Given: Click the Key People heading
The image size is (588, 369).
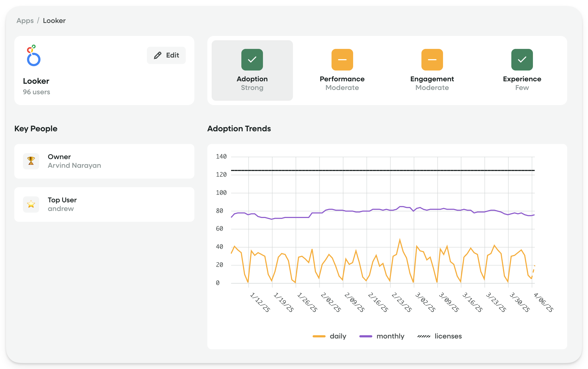Looking at the screenshot, I should (36, 129).
